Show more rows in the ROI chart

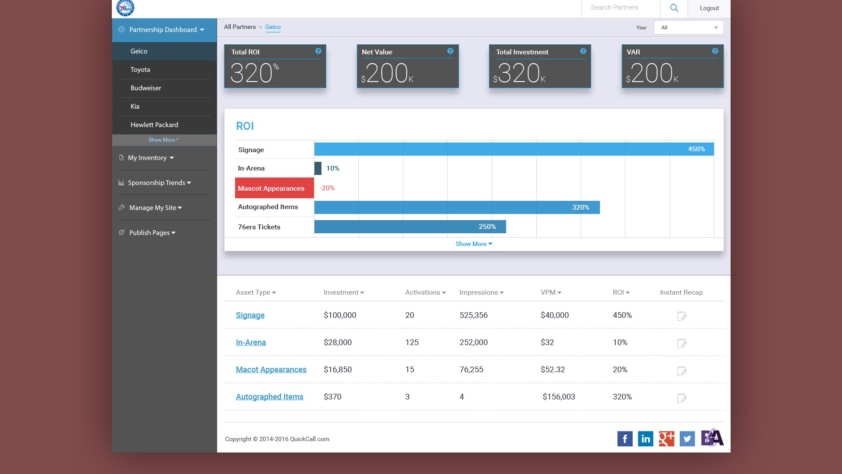pos(474,244)
